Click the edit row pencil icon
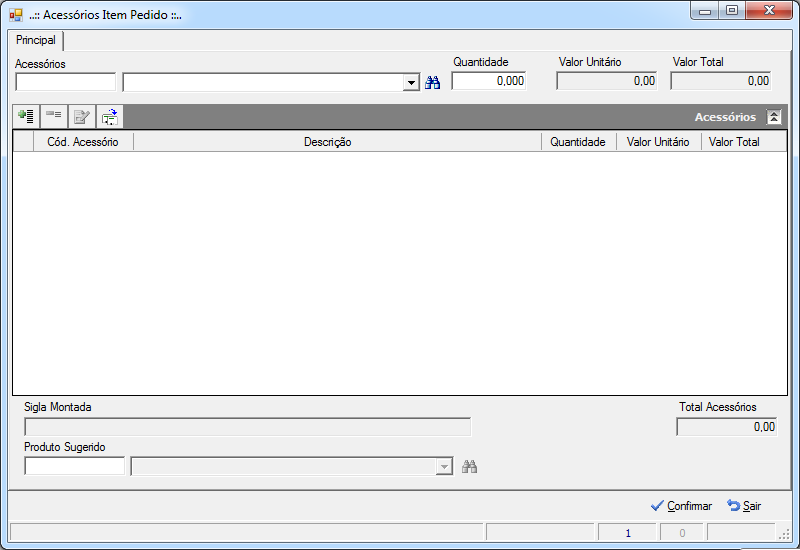The height and width of the screenshot is (550, 800). (82, 117)
